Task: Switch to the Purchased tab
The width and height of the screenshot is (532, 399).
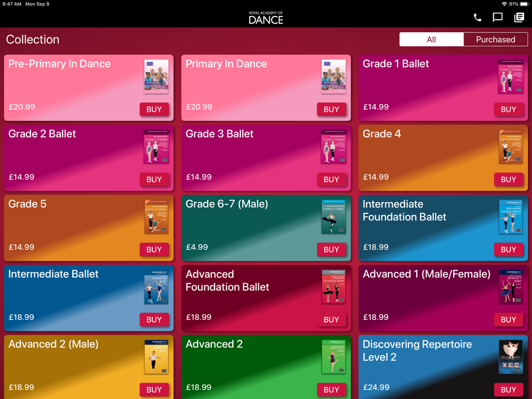Action: point(495,40)
